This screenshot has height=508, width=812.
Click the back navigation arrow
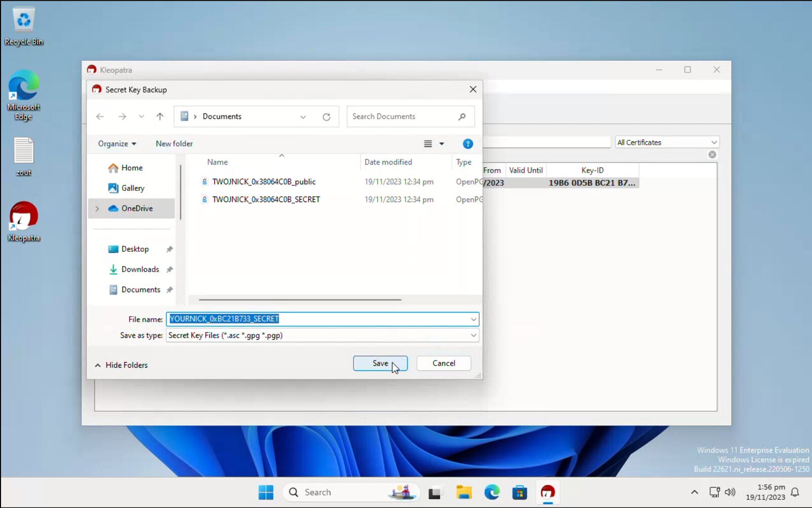pos(100,116)
